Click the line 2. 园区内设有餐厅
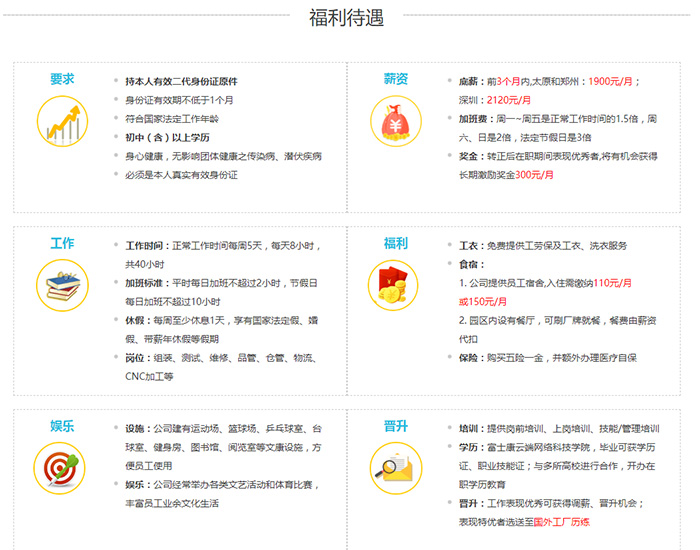Screen dimensions: 700x550 pyautogui.click(x=558, y=321)
